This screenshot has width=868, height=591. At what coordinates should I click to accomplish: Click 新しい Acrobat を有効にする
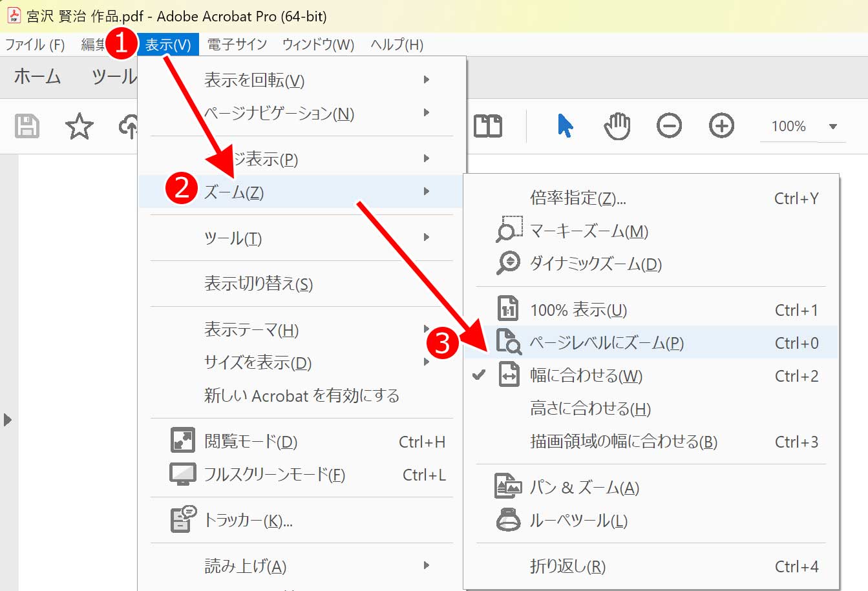point(301,395)
